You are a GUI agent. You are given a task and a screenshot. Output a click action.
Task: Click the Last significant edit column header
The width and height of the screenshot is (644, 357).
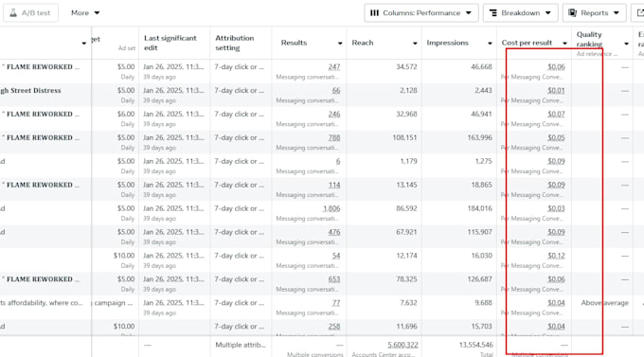point(170,43)
